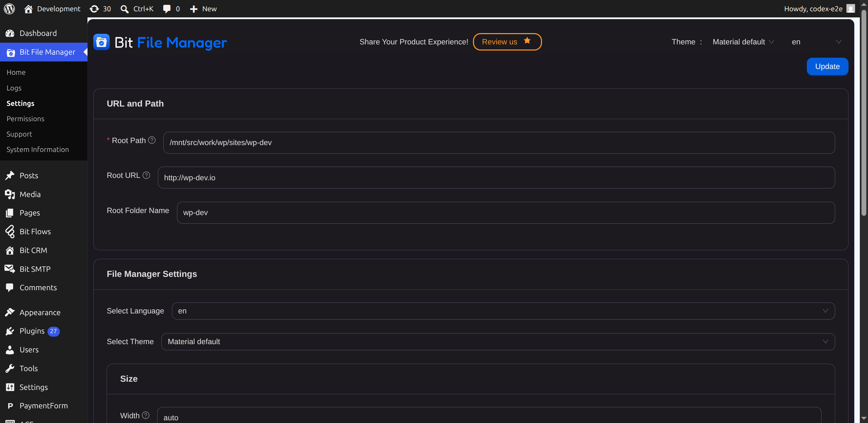The width and height of the screenshot is (868, 423).
Task: Click the PaymentForm icon
Action: [x=10, y=406]
